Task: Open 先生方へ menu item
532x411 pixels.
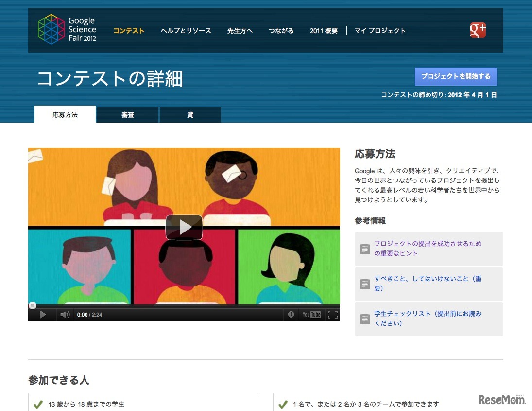Action: [x=240, y=31]
